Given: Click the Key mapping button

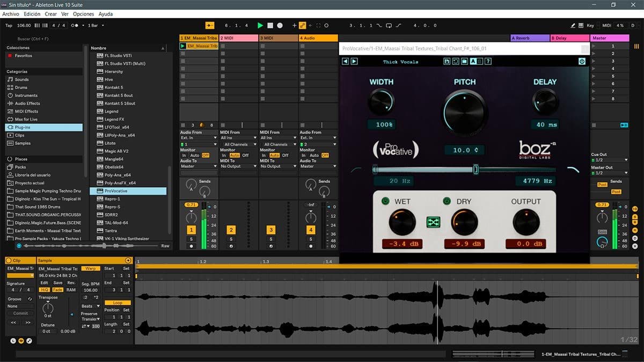Looking at the screenshot, I should [x=590, y=25].
